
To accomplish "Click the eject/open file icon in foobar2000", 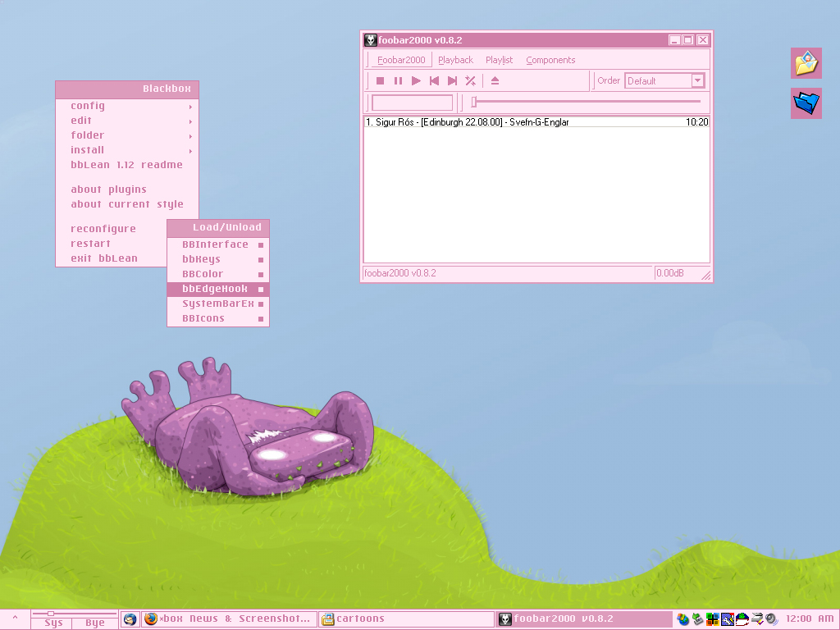I will (495, 81).
